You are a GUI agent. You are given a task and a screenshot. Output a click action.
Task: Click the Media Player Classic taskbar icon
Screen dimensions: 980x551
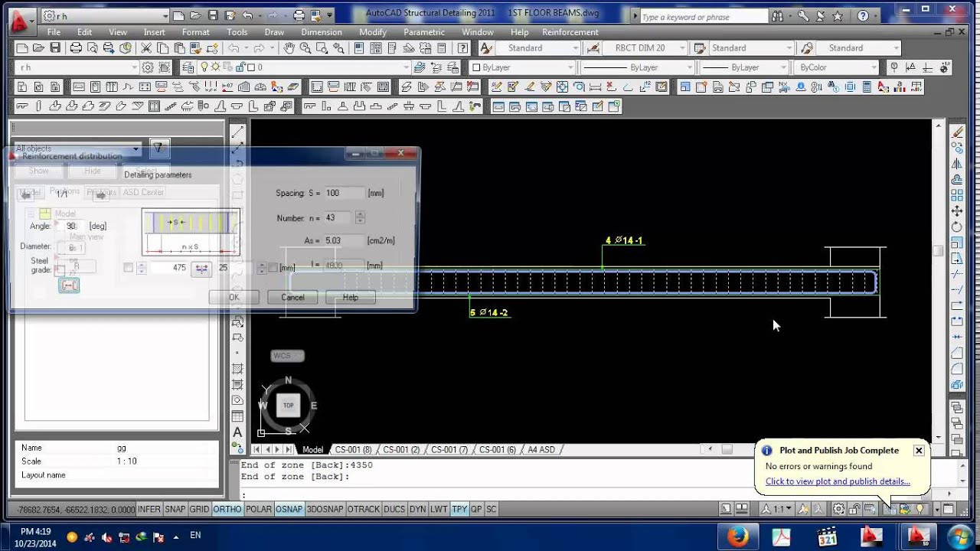(x=828, y=536)
